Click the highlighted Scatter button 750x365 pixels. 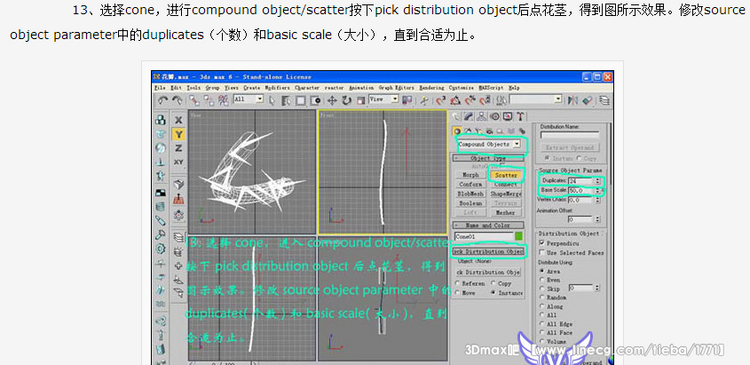point(506,175)
